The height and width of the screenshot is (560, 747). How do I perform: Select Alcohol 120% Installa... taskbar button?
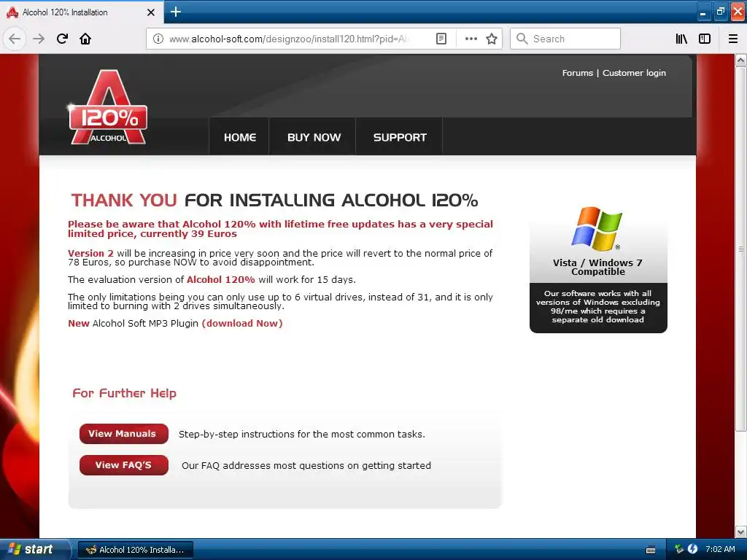pos(135,550)
